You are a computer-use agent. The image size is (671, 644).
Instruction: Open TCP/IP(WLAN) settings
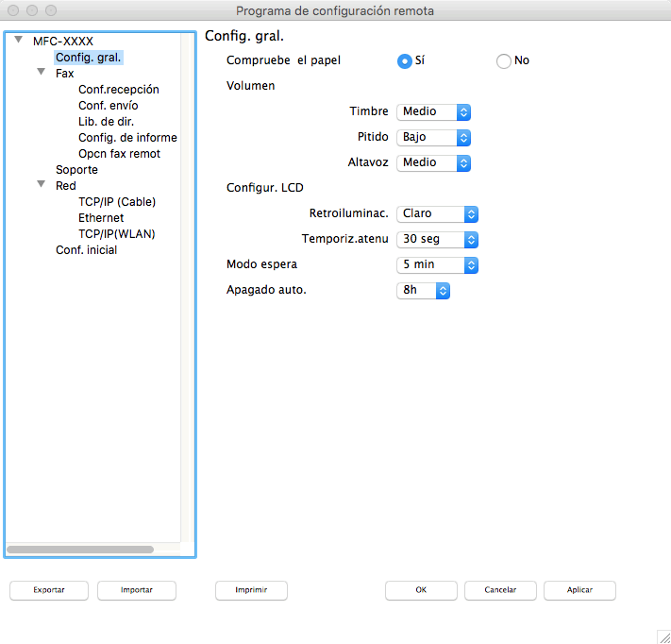click(x=117, y=234)
